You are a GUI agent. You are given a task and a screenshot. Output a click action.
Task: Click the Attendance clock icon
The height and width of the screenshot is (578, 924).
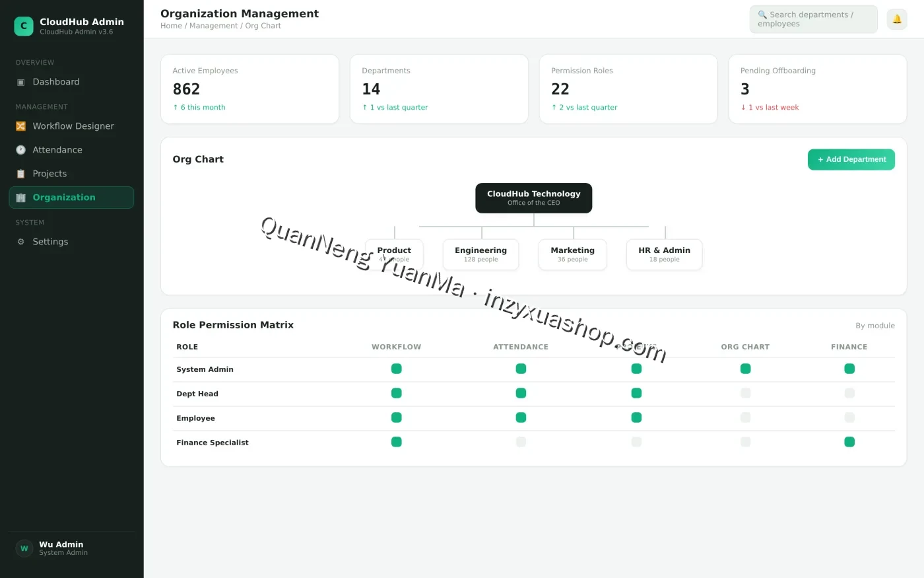(20, 150)
